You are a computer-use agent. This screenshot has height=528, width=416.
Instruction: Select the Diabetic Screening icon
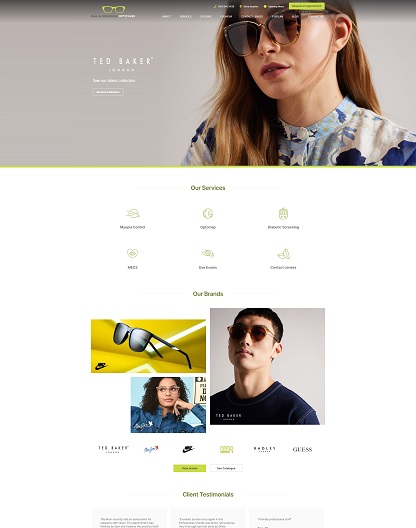point(283,213)
